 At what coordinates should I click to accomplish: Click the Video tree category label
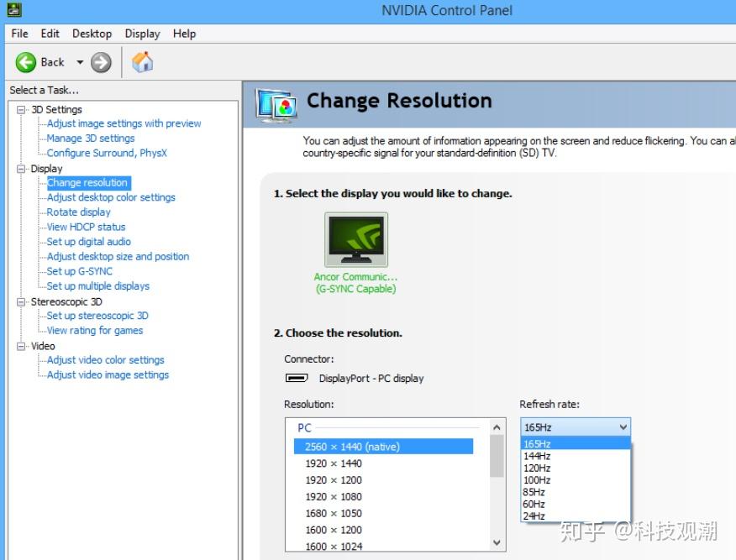click(43, 346)
